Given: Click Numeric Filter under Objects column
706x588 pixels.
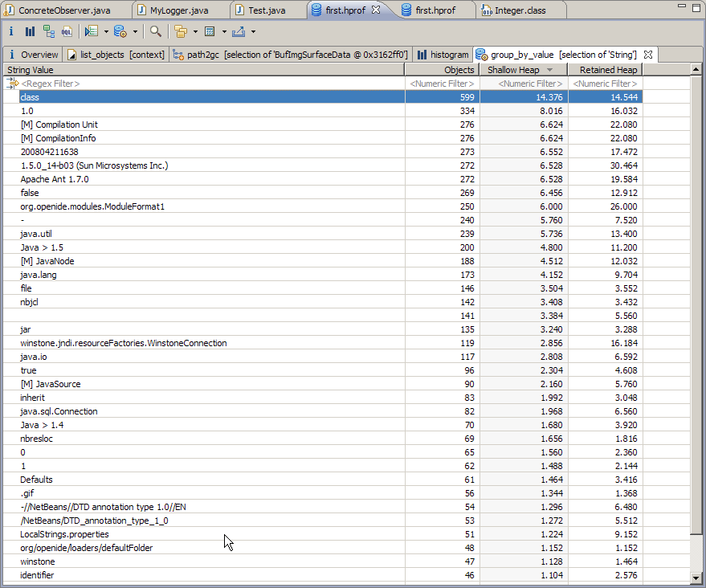Looking at the screenshot, I should pos(442,84).
